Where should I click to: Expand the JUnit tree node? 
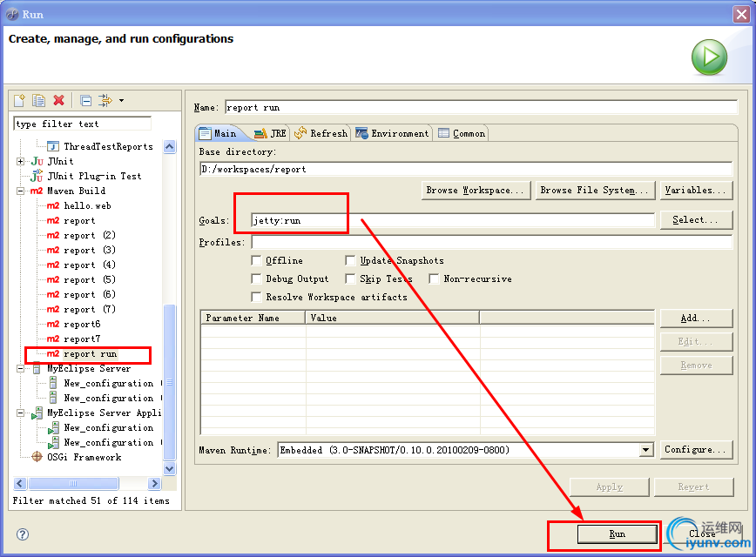tap(20, 161)
